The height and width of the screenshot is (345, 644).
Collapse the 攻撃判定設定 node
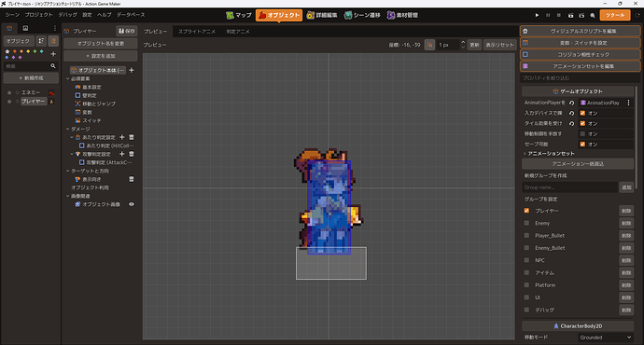pos(72,154)
